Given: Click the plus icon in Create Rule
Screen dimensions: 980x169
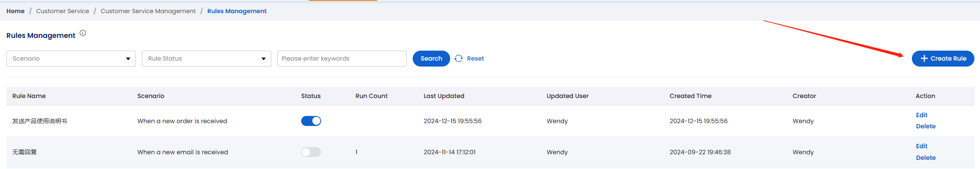Looking at the screenshot, I should tap(924, 59).
